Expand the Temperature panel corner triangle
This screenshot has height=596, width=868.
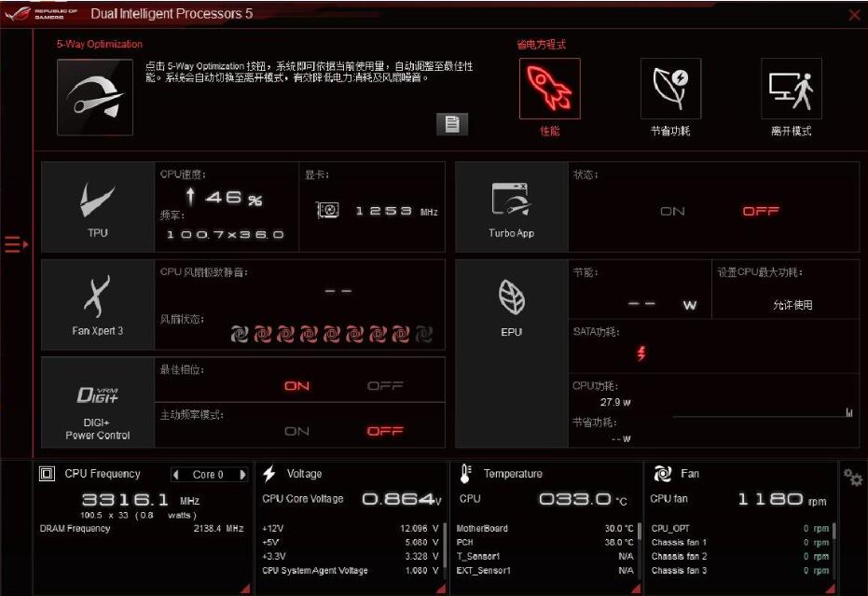pos(635,589)
